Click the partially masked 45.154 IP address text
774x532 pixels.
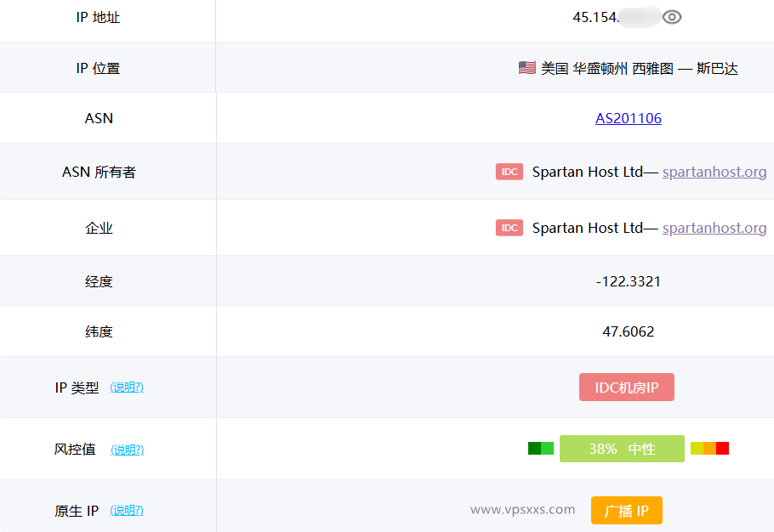[x=595, y=17]
